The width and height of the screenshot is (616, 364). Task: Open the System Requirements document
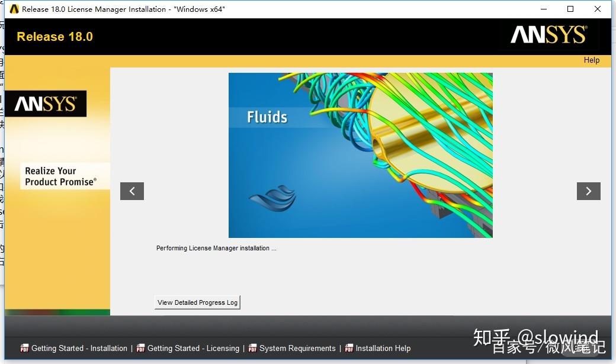[x=299, y=348]
